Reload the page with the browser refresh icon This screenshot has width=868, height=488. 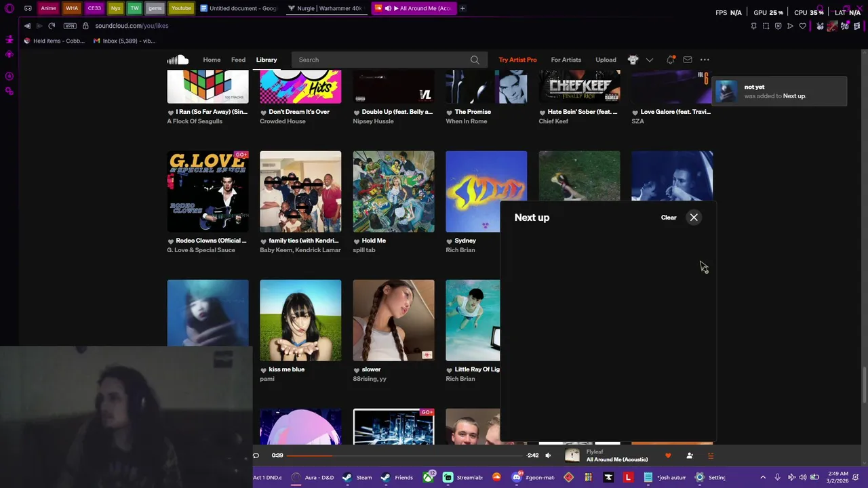[52, 26]
